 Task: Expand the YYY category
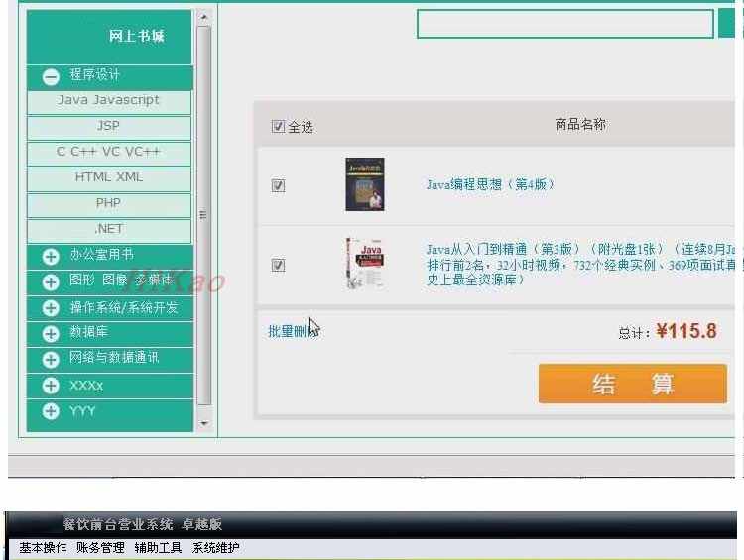[x=51, y=411]
